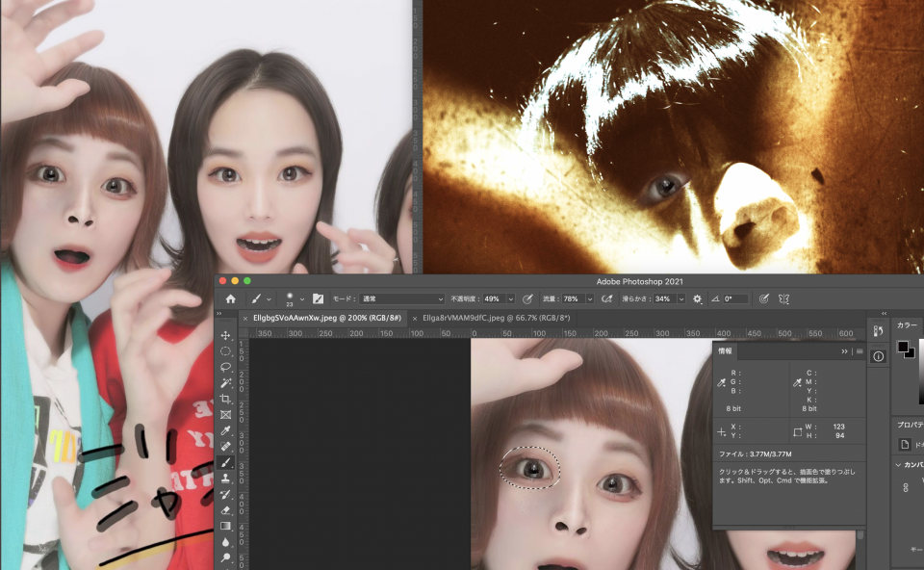
Task: Click the smoothing 34% field
Action: tap(665, 298)
